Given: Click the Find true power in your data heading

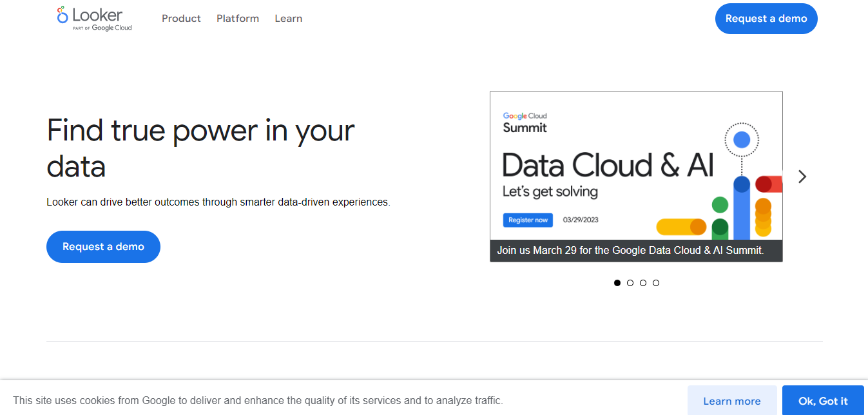Looking at the screenshot, I should tap(201, 149).
